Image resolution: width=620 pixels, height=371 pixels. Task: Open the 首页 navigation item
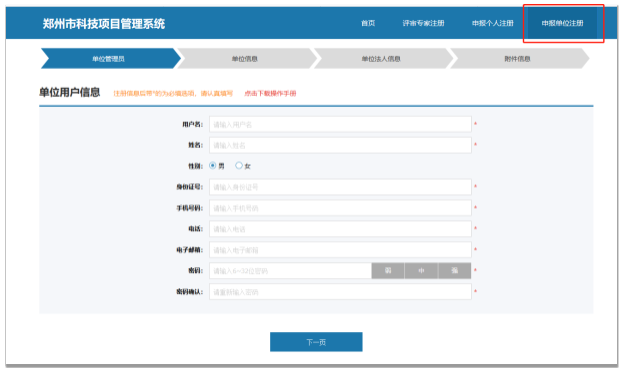point(368,23)
